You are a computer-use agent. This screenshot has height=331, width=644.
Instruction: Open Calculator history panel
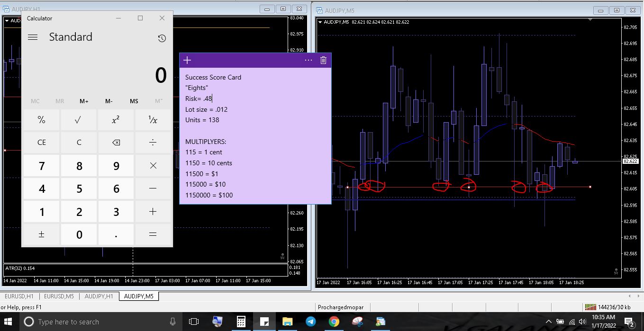click(x=162, y=38)
